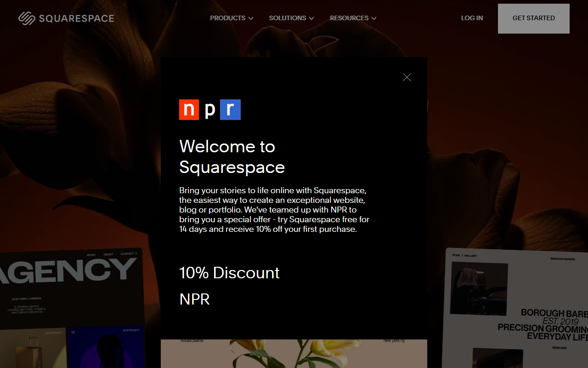Click "Work" in the Agency template
588x368 pixels.
tap(91, 255)
